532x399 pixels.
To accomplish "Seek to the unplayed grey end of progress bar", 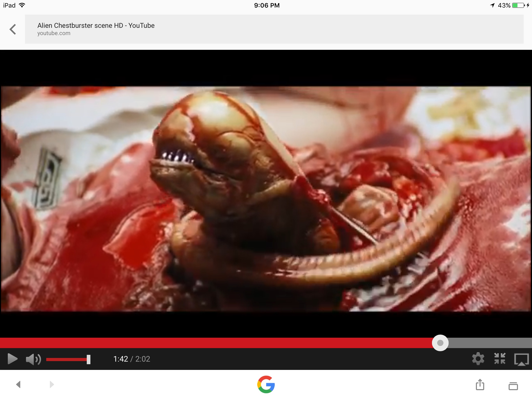I will click(490, 343).
